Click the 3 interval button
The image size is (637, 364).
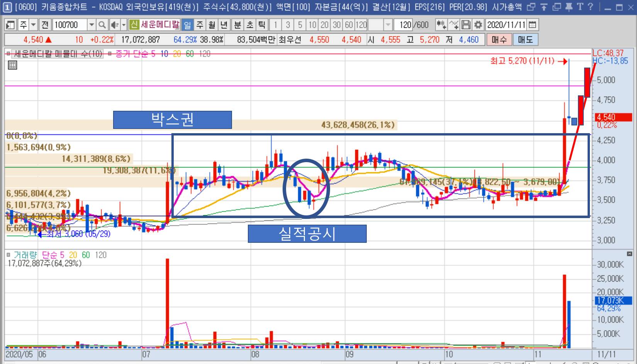click(288, 25)
